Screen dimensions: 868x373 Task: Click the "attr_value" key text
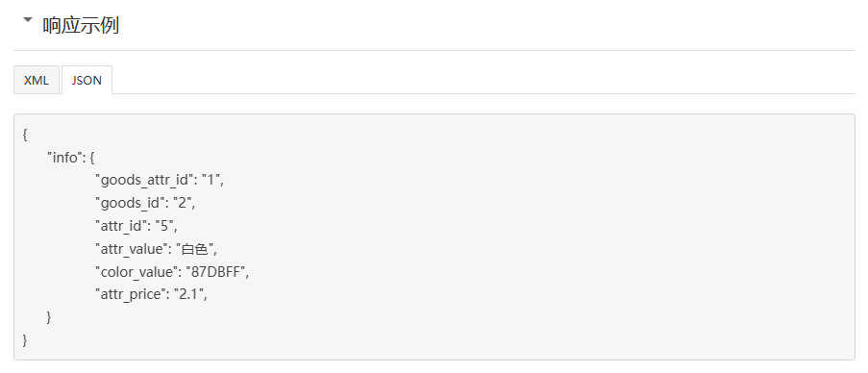coord(133,249)
